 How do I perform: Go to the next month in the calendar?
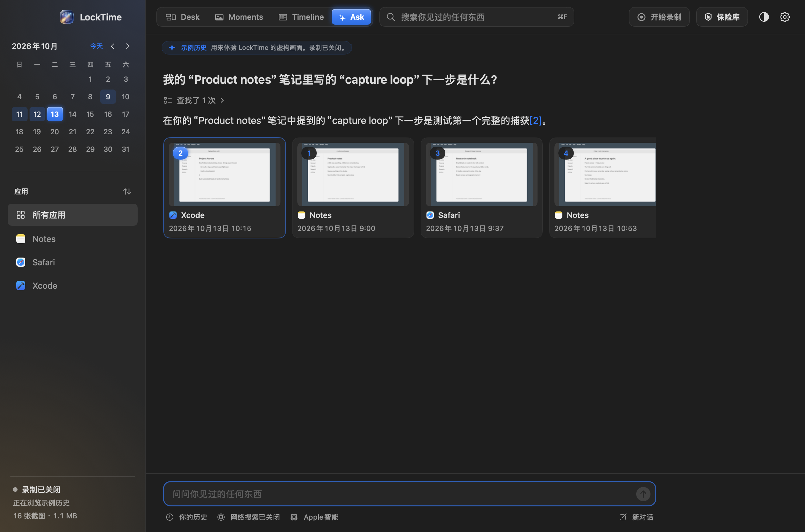click(x=128, y=46)
